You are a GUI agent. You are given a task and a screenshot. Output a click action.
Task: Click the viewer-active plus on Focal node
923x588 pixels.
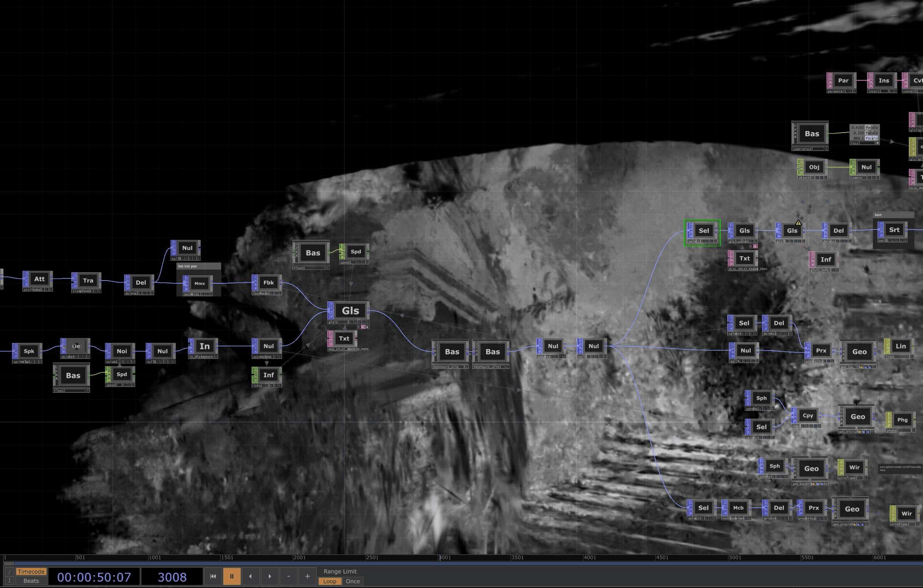click(x=878, y=143)
